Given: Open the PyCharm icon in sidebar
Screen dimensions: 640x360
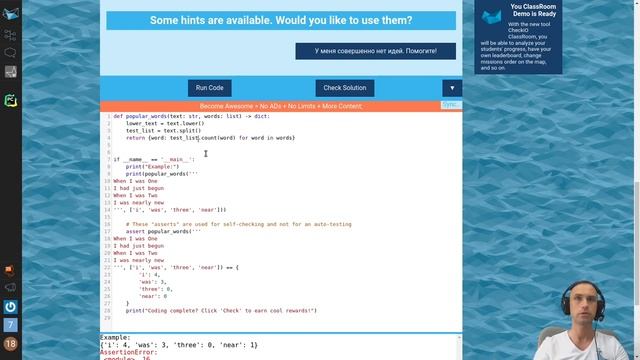Looking at the screenshot, I should coord(11,100).
